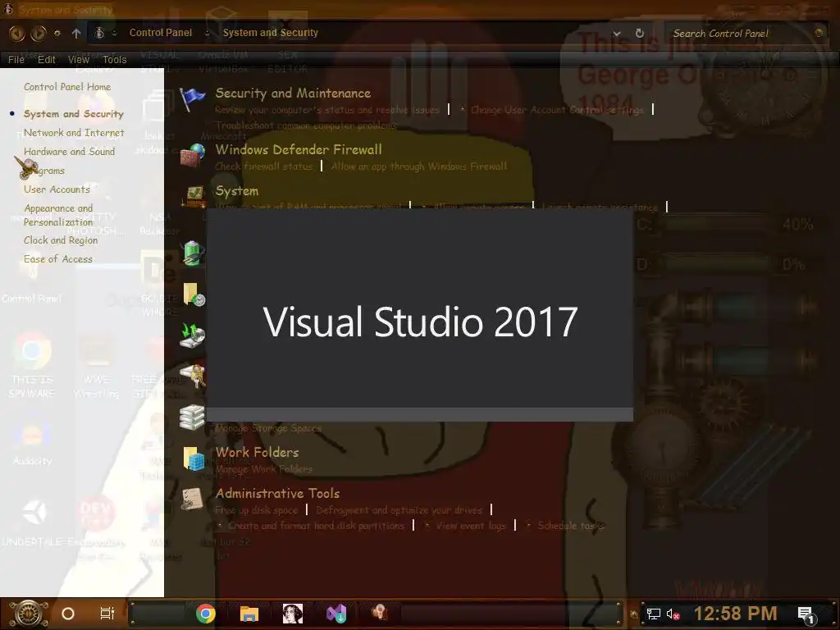The height and width of the screenshot is (630, 840).
Task: Click the Control Panel icon in address bar
Action: pyautogui.click(x=99, y=33)
